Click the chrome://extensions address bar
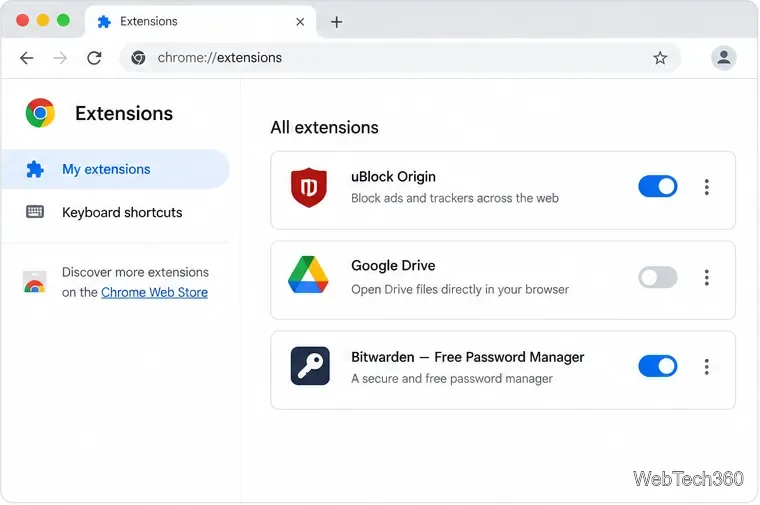The image size is (760, 505). tap(400, 58)
